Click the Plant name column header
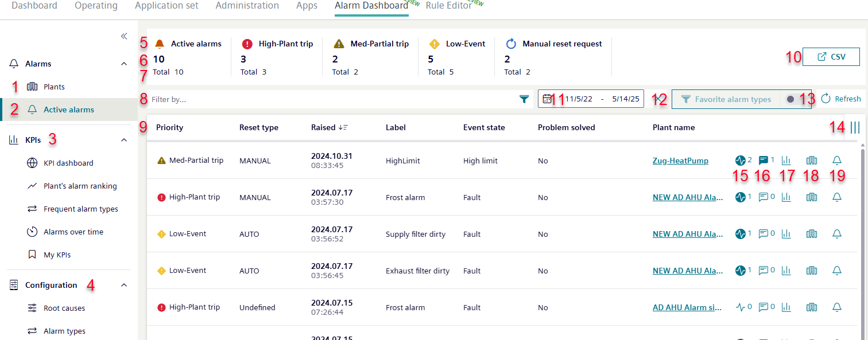The height and width of the screenshot is (340, 868). coord(673,127)
